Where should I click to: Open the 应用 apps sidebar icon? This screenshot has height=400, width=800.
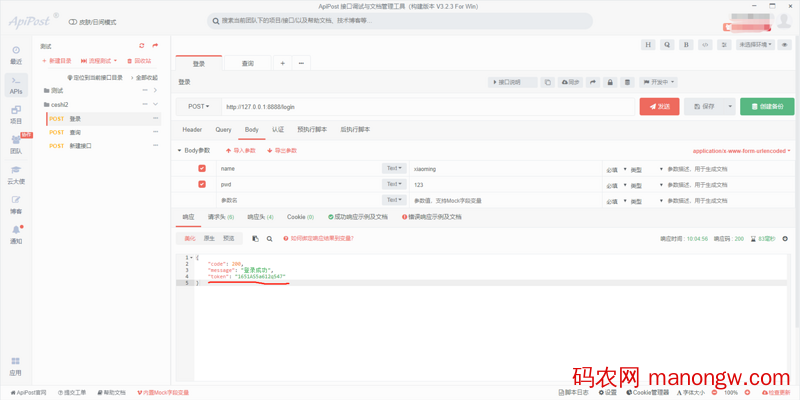(x=16, y=366)
